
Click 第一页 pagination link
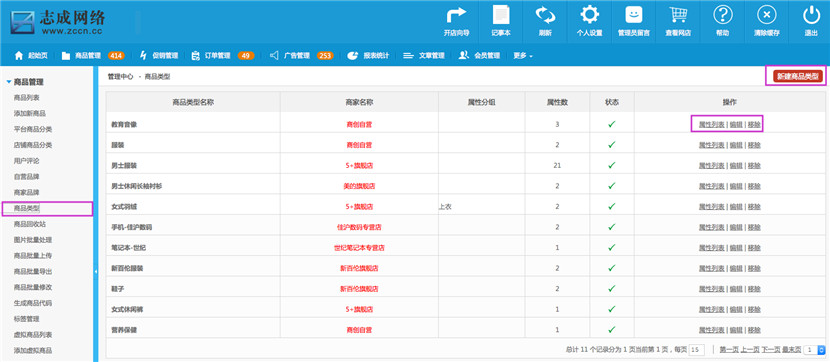pos(729,350)
